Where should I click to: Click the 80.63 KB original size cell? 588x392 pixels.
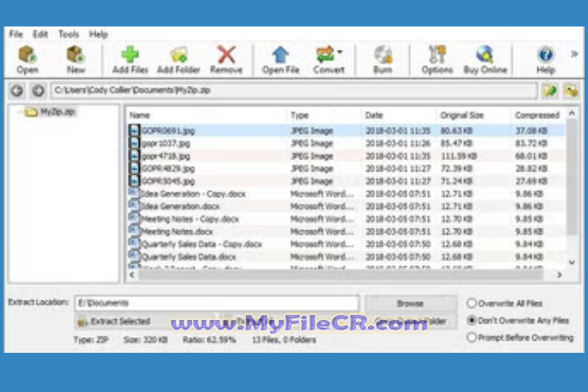[457, 131]
